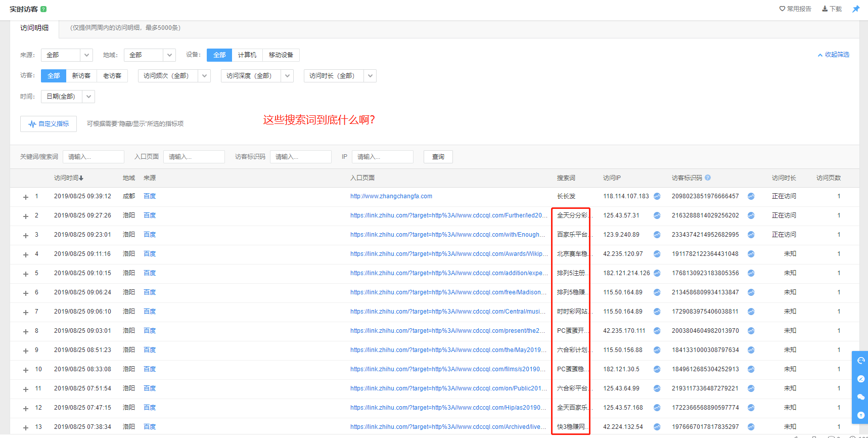This screenshot has width=868, height=438.
Task: Click the 查询 search button
Action: coord(438,157)
